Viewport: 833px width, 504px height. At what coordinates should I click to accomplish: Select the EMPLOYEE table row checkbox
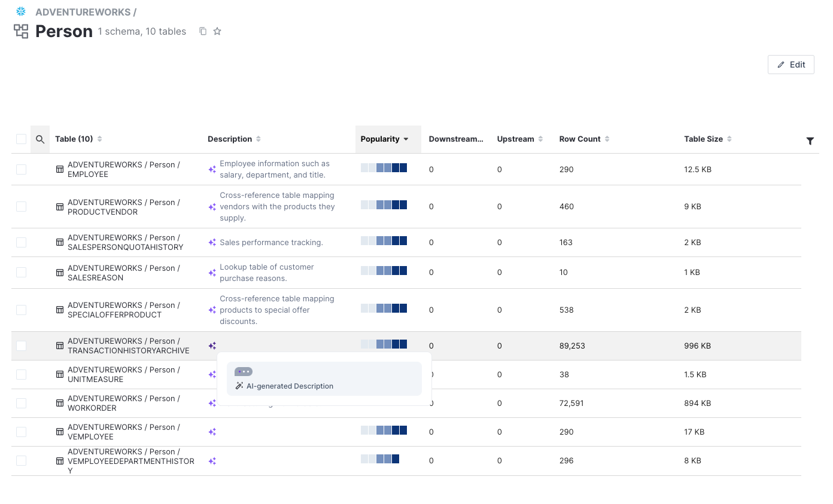pyautogui.click(x=22, y=170)
